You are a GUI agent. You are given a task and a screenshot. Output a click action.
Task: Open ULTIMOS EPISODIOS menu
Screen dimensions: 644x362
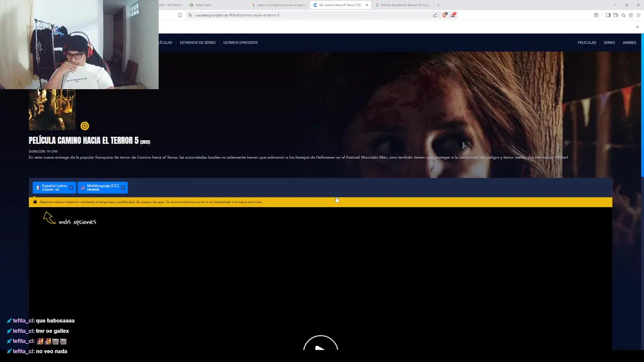(240, 43)
